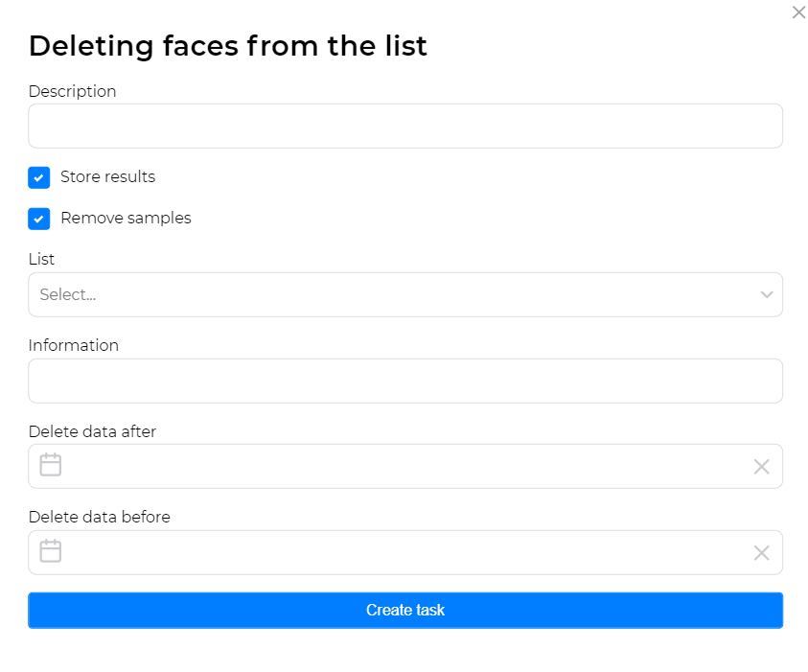Click inside the Delete data after date field

point(383,465)
